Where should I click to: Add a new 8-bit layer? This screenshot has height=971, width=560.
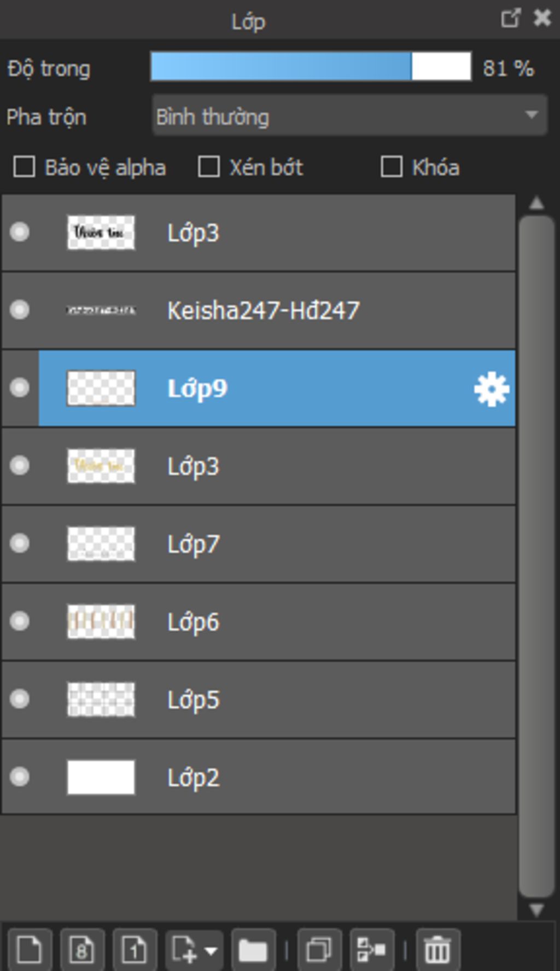click(x=82, y=949)
